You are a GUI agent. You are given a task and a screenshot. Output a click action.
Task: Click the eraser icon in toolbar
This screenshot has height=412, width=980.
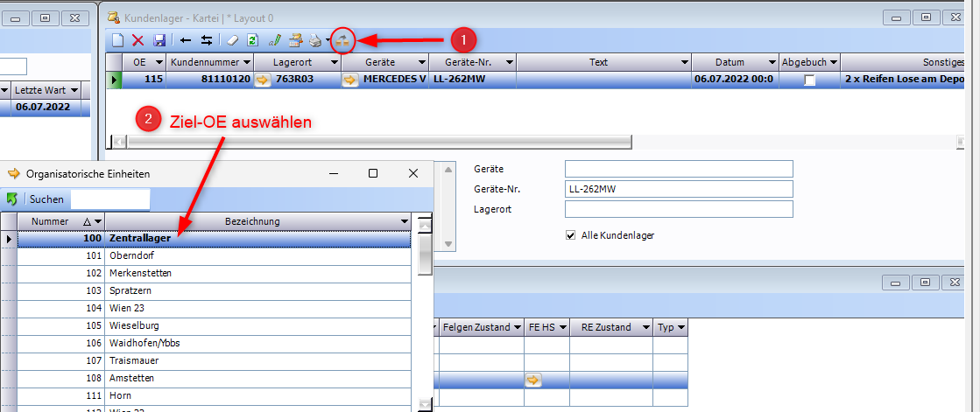[x=231, y=39]
